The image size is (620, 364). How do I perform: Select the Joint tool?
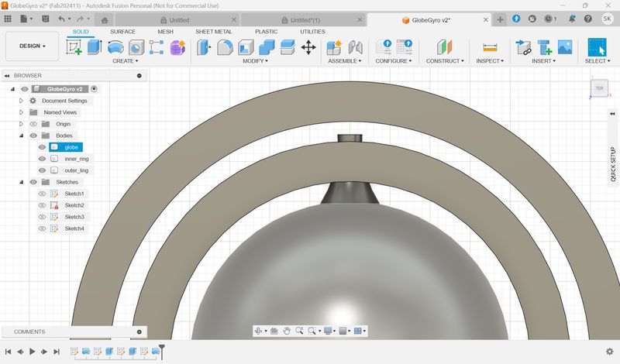click(x=356, y=47)
